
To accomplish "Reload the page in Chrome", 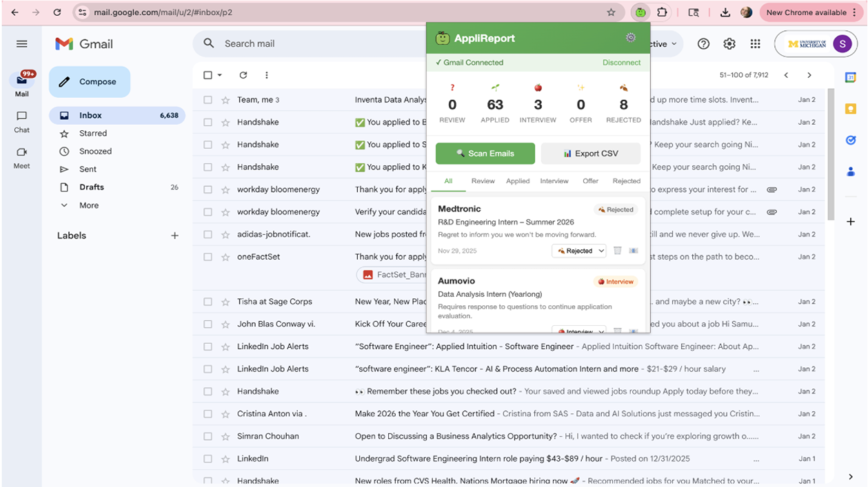I will coord(57,12).
